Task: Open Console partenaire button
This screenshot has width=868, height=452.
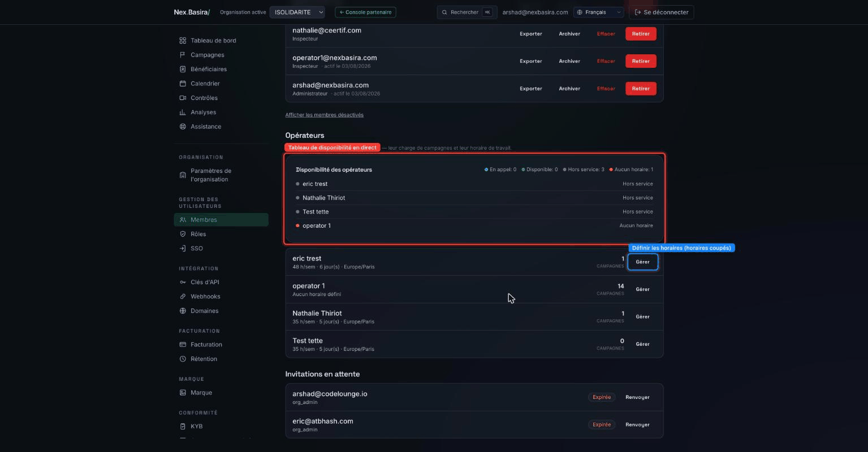Action: pos(365,12)
